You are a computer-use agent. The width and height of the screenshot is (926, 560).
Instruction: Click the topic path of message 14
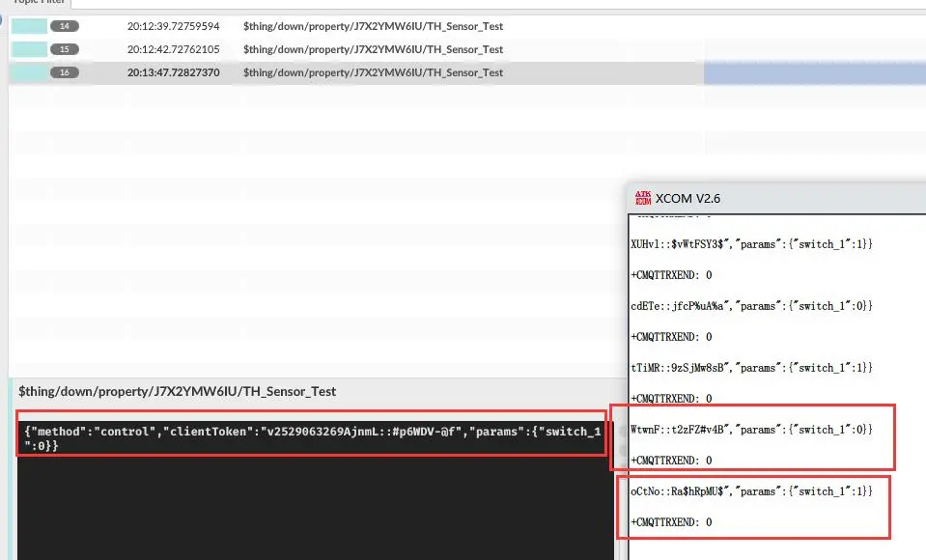coord(373,26)
